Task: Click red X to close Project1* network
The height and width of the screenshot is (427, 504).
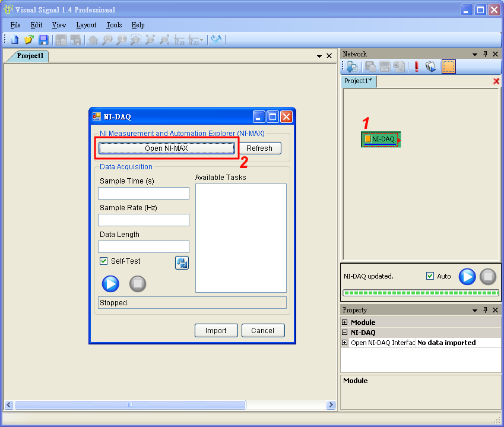Action: (496, 81)
